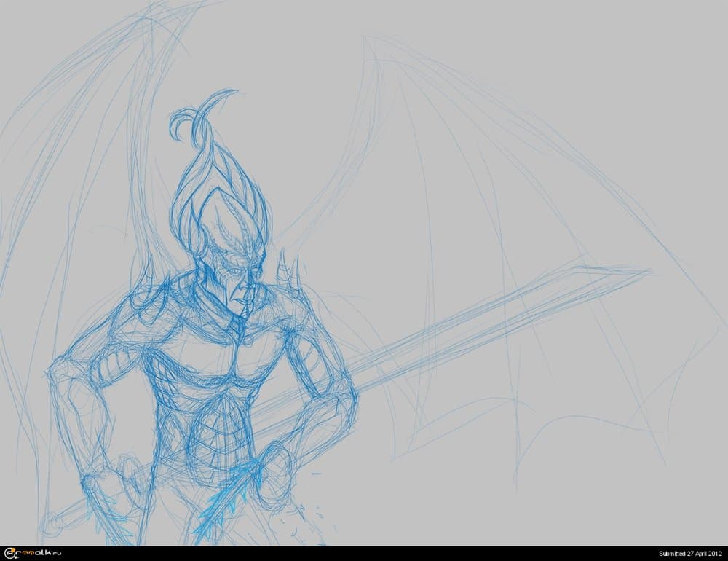
Task: Click the small dot under the logo circle
Action: [x=16, y=558]
